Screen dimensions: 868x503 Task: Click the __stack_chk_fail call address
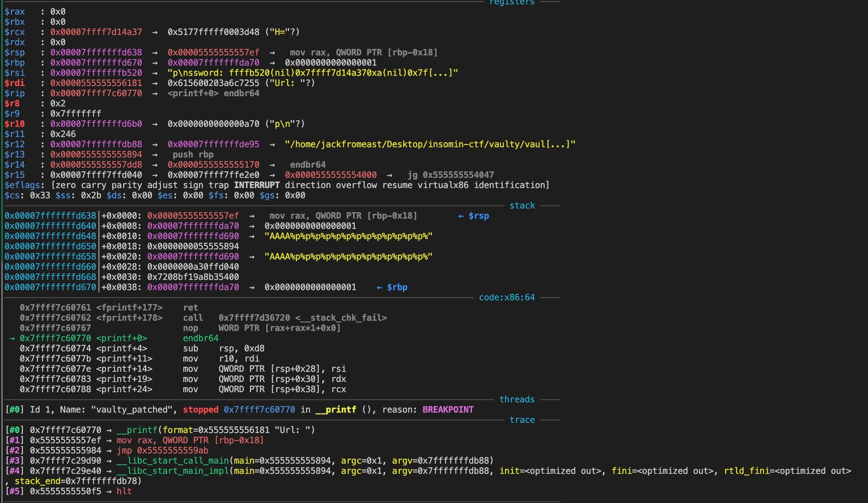[x=254, y=318]
